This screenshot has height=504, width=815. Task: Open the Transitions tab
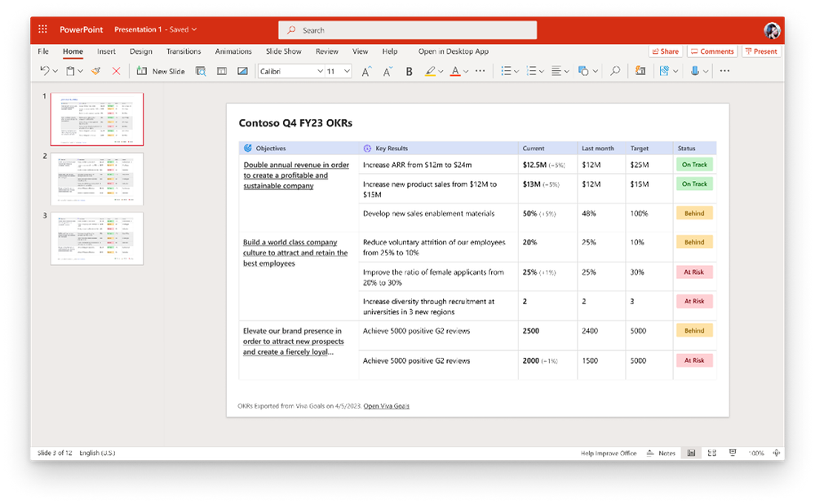[184, 51]
